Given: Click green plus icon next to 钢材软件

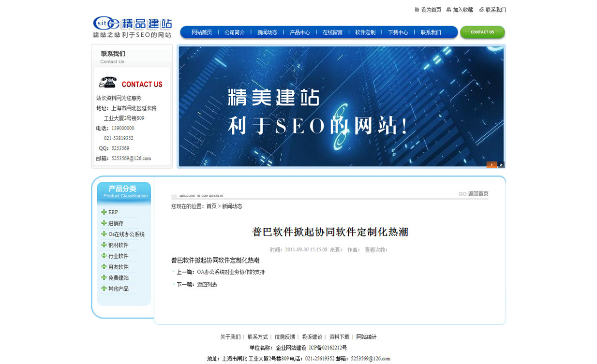Looking at the screenshot, I should pos(104,245).
